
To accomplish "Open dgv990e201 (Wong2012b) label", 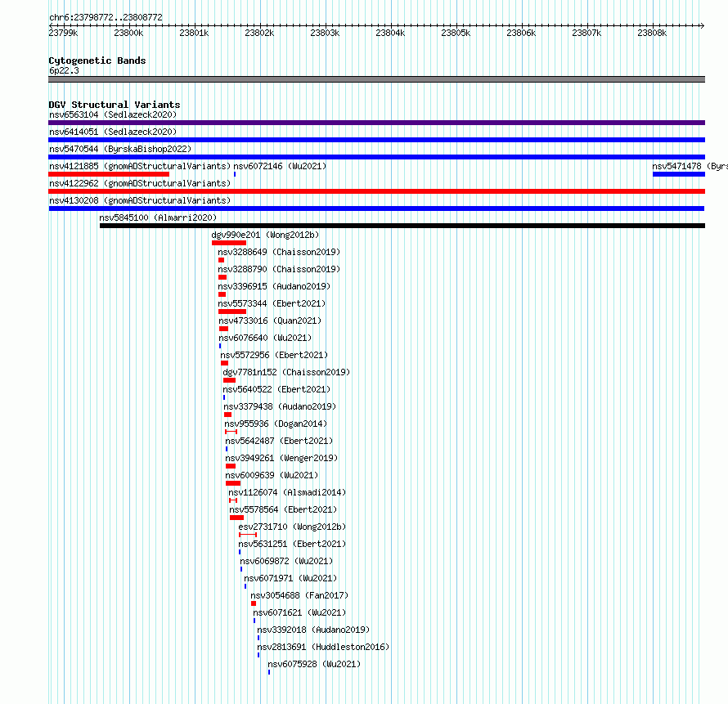I will [265, 235].
